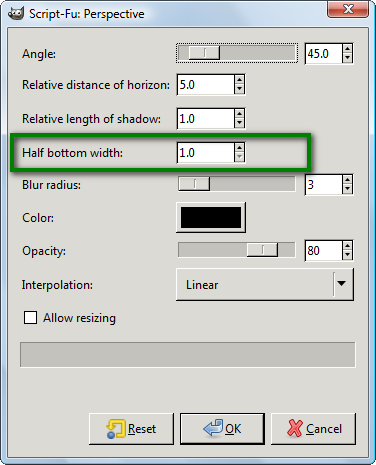Click the Relative distance of horizon field

[205, 85]
